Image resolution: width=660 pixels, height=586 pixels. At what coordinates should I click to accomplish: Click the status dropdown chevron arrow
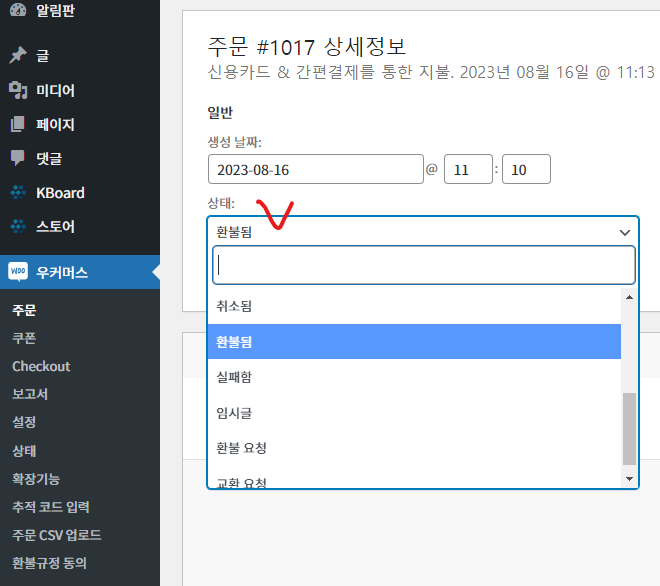[x=625, y=232]
